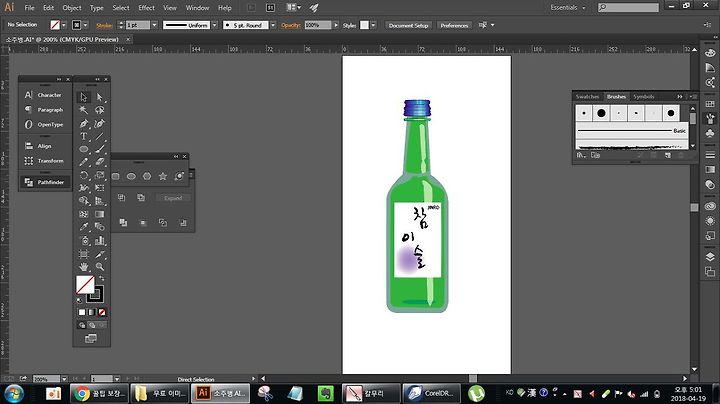The height and width of the screenshot is (404, 720).
Task: Open Brush Libraries menu in Brushes panel
Action: (581, 155)
